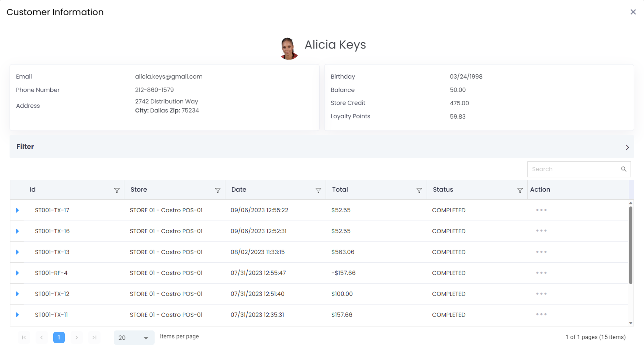This screenshot has width=644, height=358.
Task: Expand the Filter panel chevron
Action: click(627, 147)
